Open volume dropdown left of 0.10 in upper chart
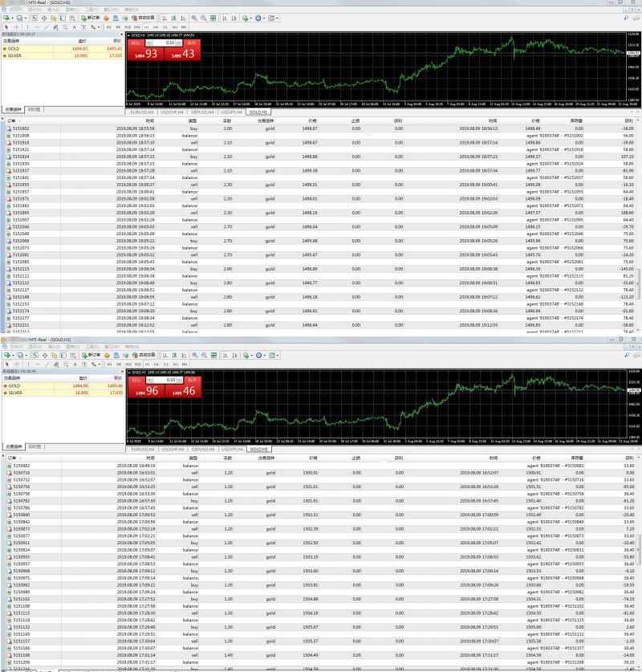The height and width of the screenshot is (672, 642). (148, 43)
